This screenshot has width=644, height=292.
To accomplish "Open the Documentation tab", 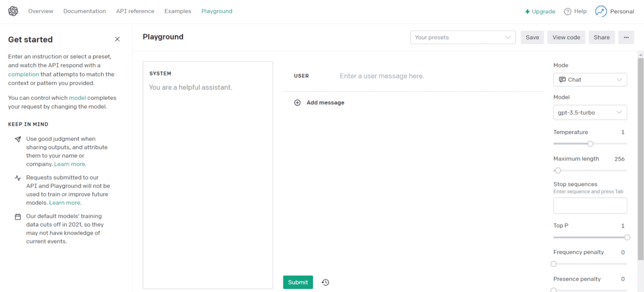I will pos(85,11).
